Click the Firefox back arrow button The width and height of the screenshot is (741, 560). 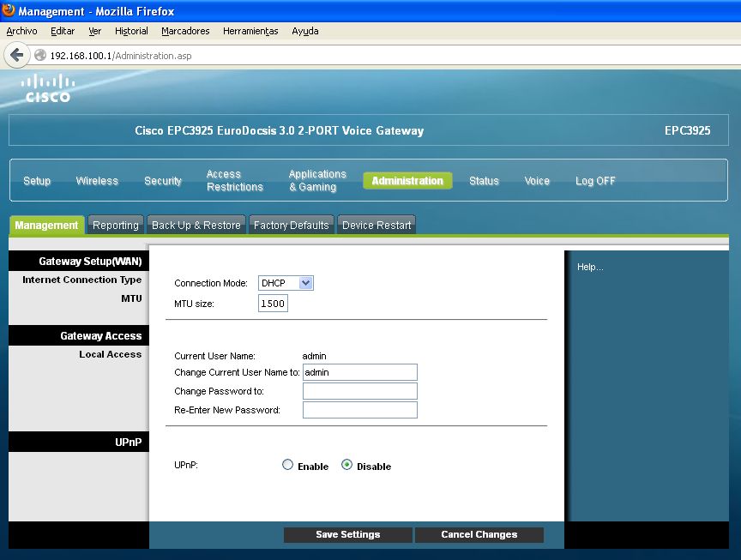click(x=17, y=55)
